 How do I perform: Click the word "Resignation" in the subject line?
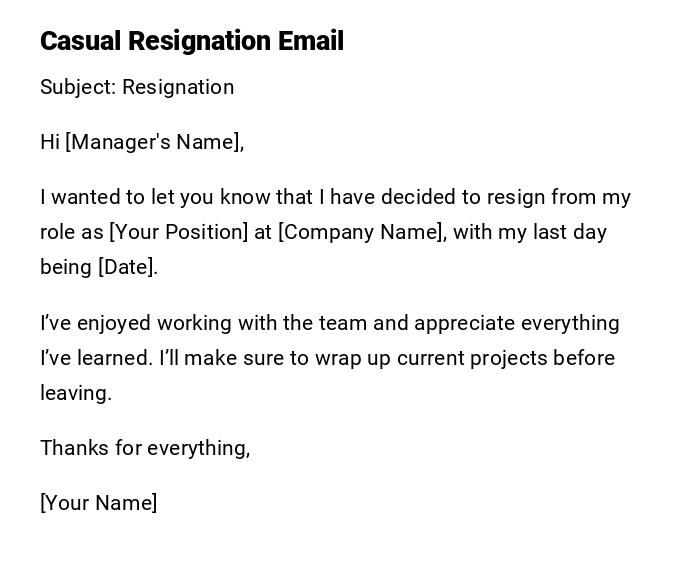178,87
